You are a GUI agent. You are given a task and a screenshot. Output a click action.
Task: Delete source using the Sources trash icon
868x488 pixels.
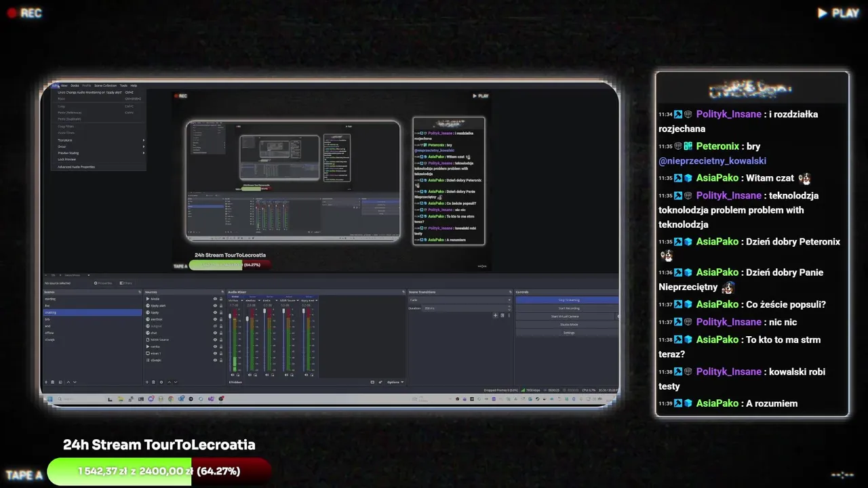click(153, 382)
